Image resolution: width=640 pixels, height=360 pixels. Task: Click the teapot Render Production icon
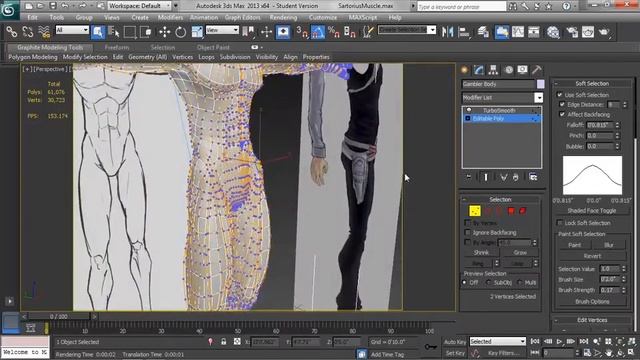604,32
